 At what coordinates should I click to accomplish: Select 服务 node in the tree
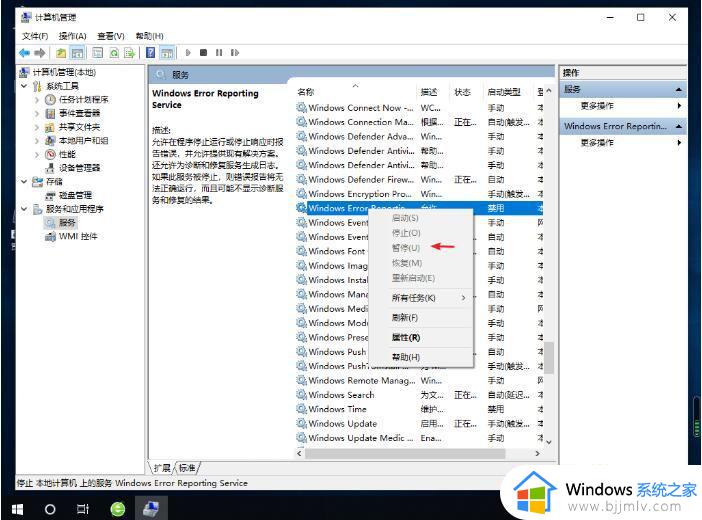pyautogui.click(x=67, y=223)
